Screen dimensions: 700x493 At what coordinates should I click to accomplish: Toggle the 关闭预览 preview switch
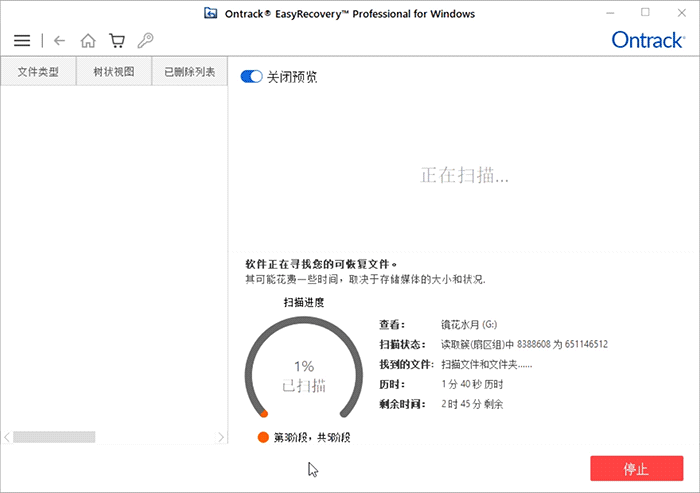click(251, 76)
